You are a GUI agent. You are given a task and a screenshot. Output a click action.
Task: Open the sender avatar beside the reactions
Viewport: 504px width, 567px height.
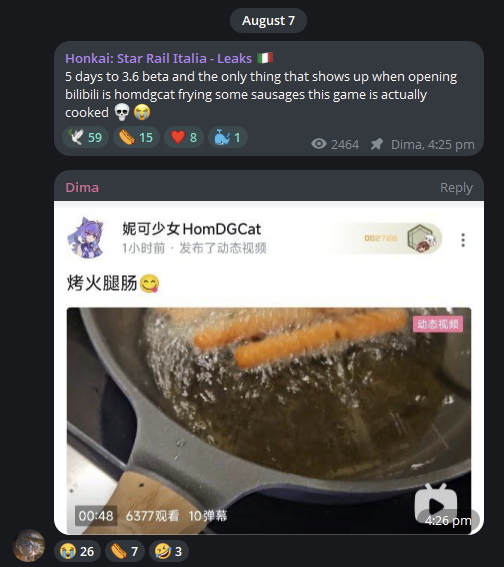click(x=29, y=546)
